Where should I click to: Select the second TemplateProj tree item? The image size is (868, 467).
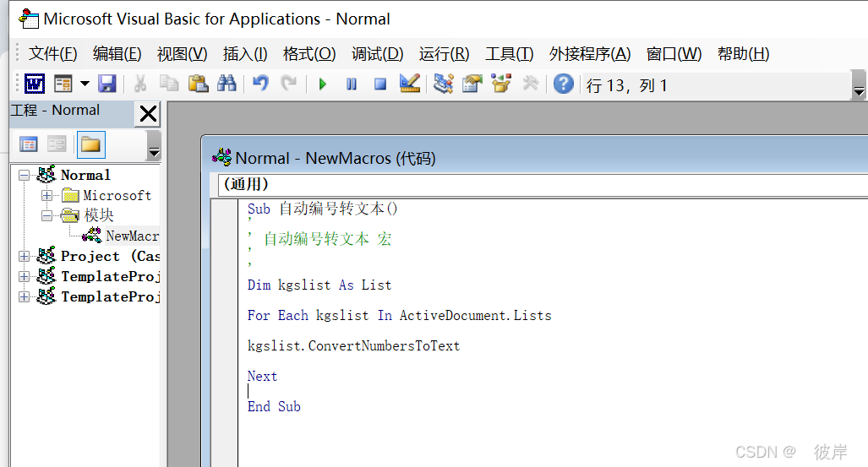pos(110,296)
